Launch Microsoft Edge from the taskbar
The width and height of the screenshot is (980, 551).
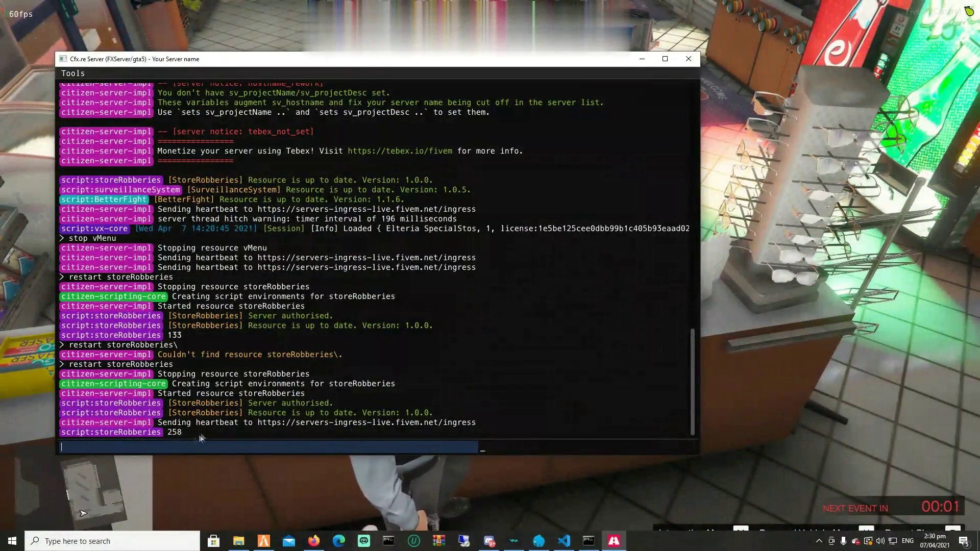(x=339, y=541)
